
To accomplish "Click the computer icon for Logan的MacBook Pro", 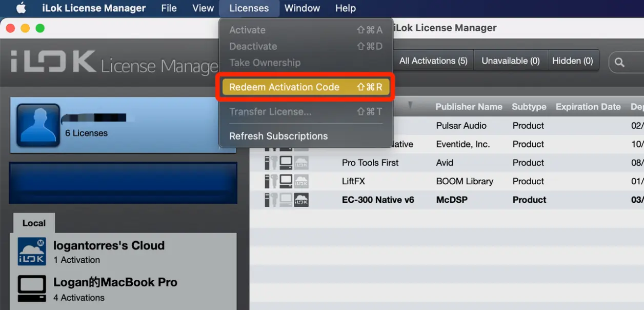I will pyautogui.click(x=32, y=289).
